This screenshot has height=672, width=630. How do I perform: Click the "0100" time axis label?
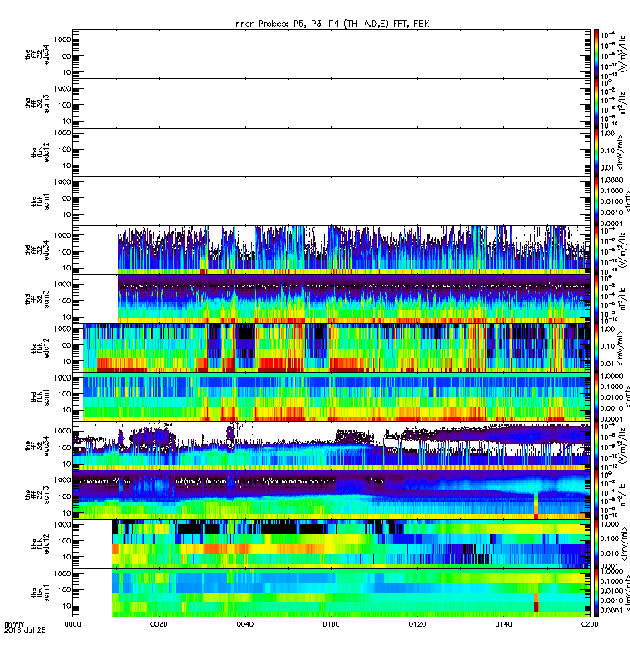click(x=331, y=624)
